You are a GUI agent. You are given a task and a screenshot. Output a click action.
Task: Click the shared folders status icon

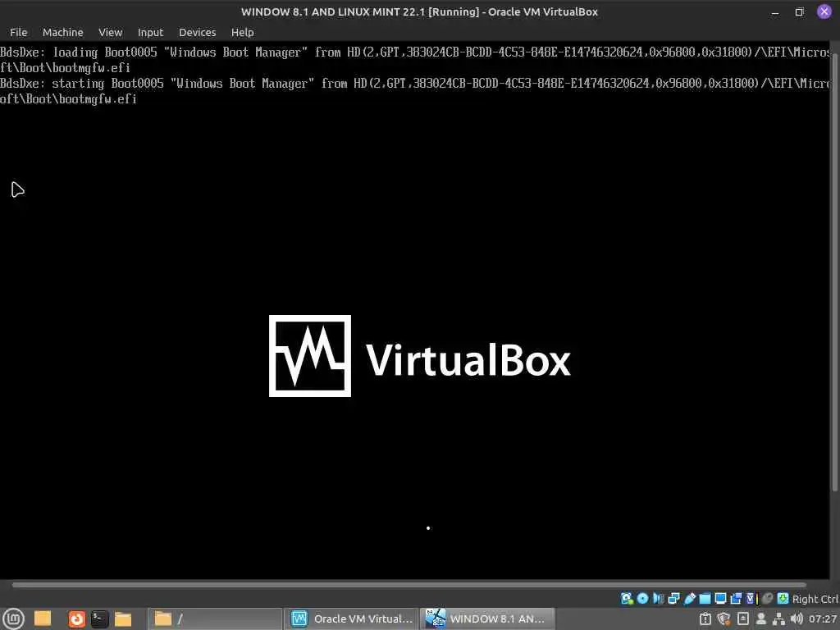coord(705,598)
